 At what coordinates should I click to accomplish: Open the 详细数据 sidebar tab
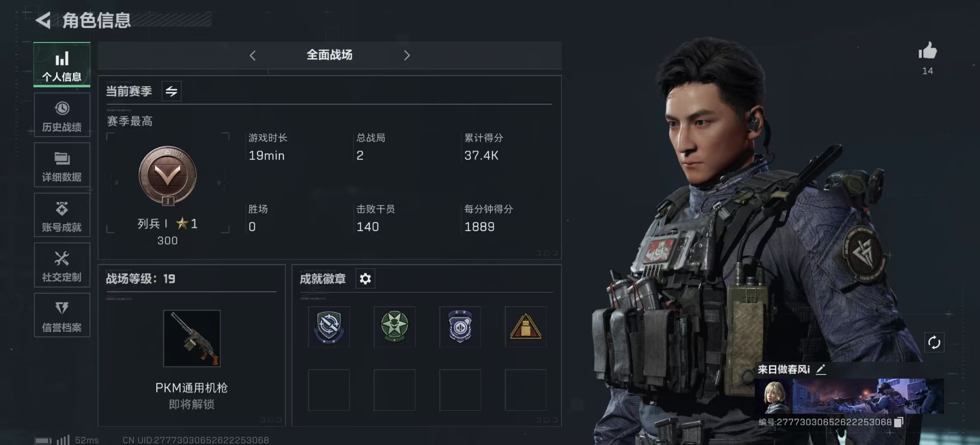[62, 165]
